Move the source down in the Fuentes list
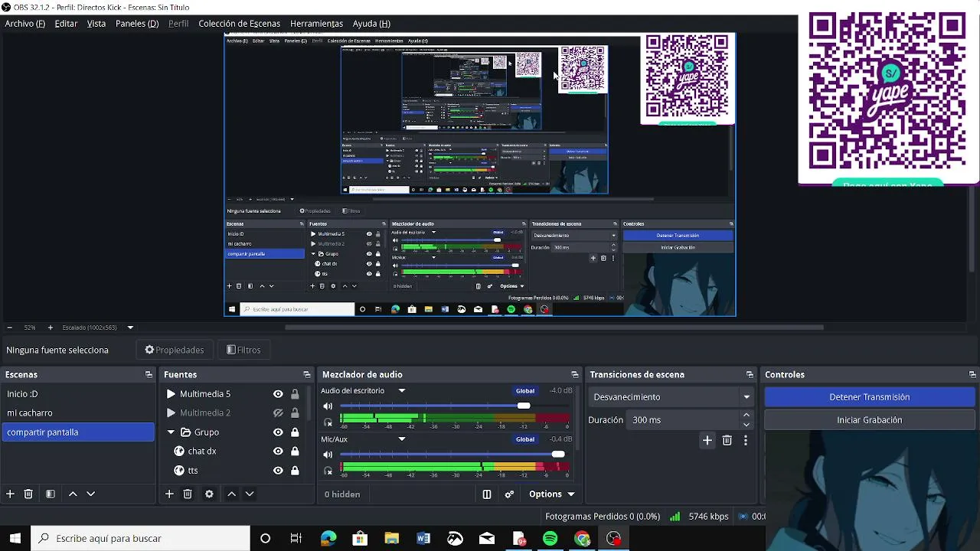The width and height of the screenshot is (980, 551). point(249,494)
